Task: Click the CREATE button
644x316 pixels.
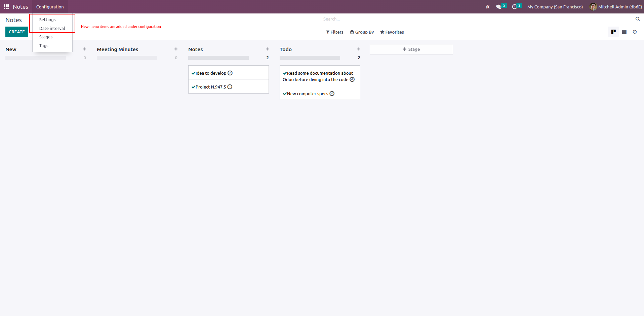Action: point(17,32)
